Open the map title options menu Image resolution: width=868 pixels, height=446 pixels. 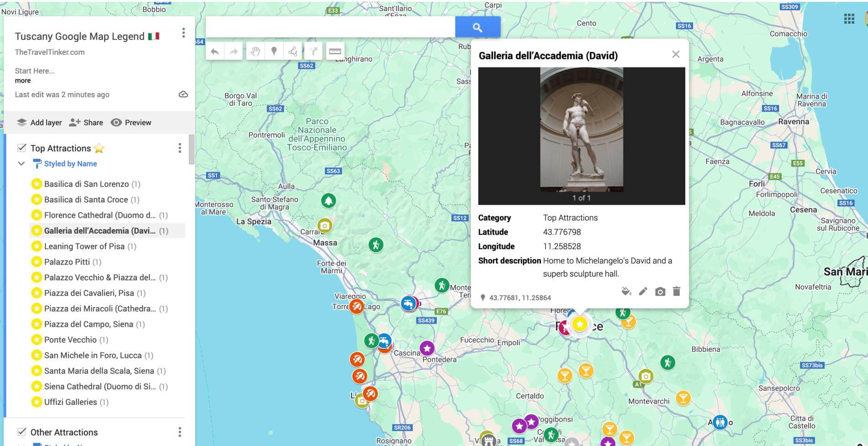183,33
